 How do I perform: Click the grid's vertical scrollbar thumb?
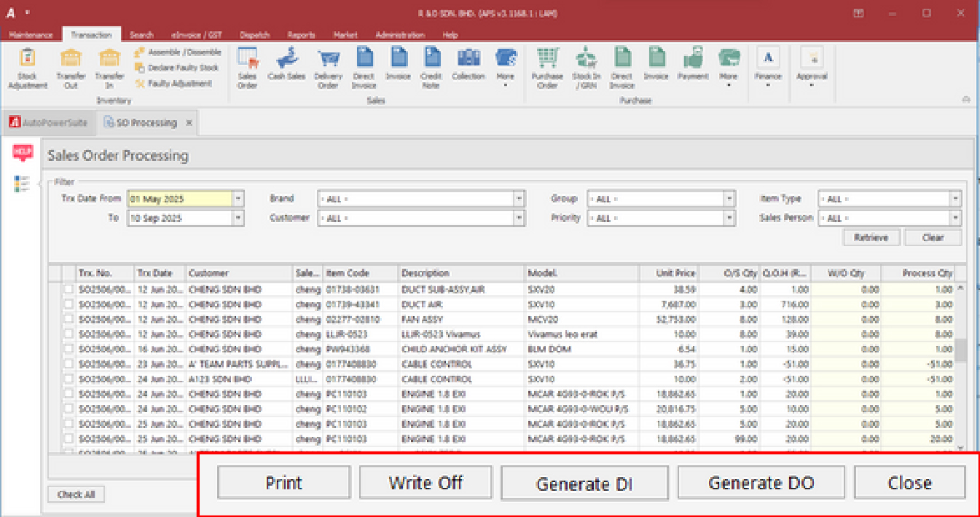tap(960, 350)
